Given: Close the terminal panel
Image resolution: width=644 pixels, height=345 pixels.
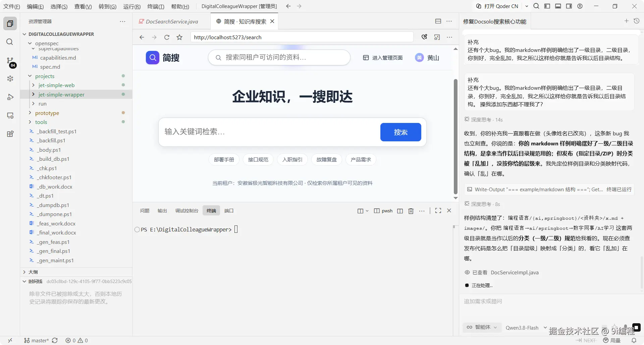Looking at the screenshot, I should point(449,210).
